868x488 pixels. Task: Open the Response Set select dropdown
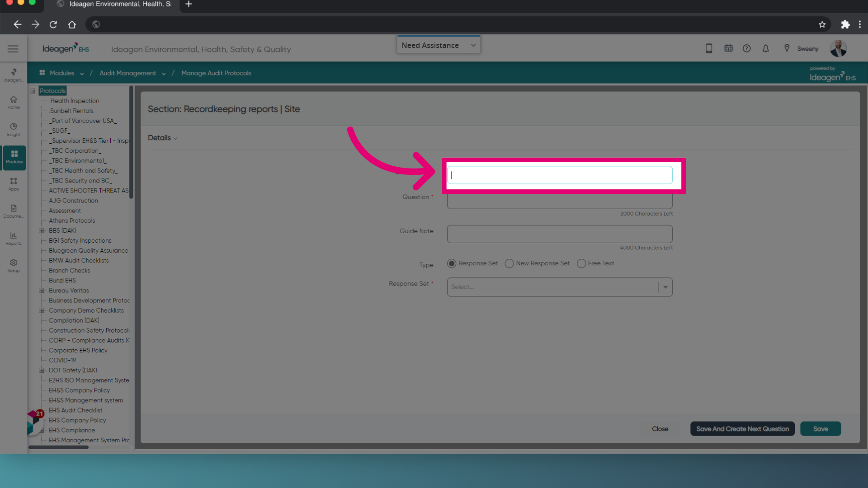[x=560, y=287]
